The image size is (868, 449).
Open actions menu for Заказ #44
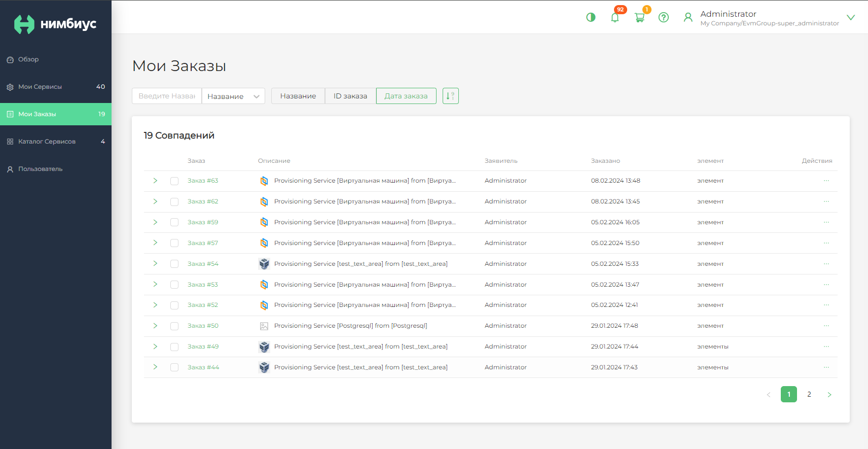(826, 367)
